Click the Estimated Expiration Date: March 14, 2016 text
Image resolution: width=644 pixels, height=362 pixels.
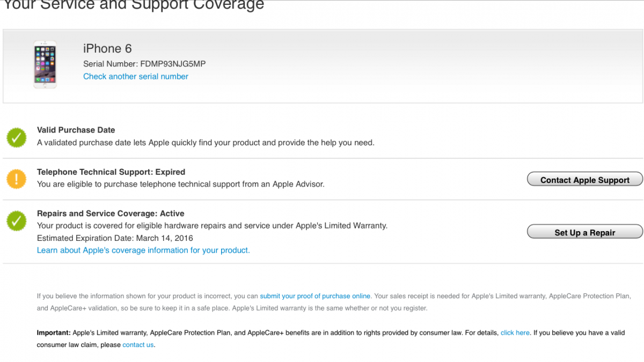point(115,238)
